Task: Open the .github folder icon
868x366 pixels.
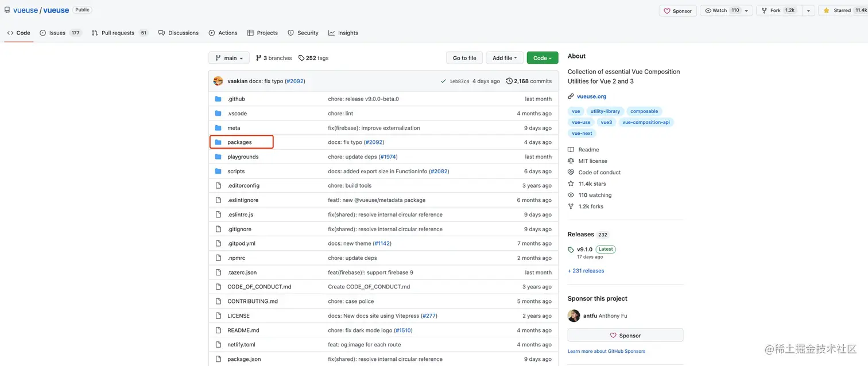Action: click(x=218, y=99)
